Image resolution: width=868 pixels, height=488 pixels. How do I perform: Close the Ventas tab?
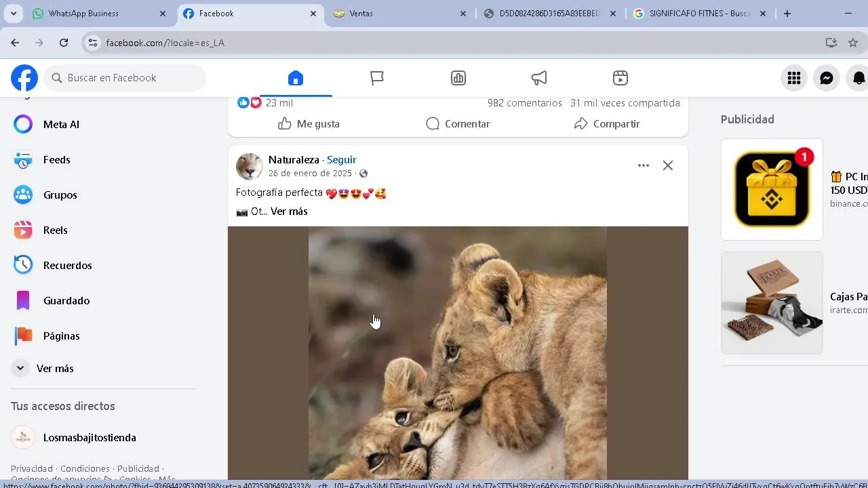463,14
